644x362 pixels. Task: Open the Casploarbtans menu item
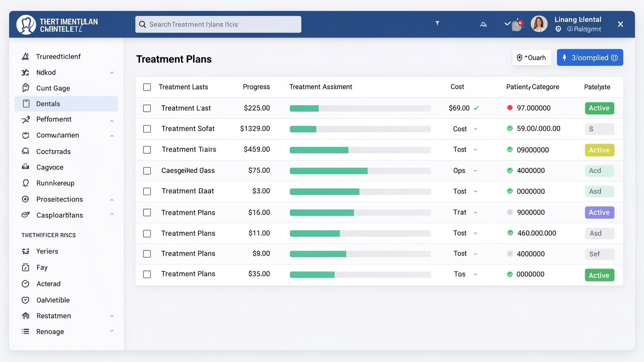click(66, 215)
